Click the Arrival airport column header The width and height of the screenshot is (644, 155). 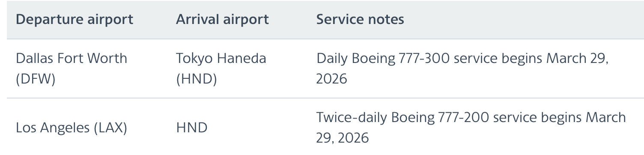coord(223,20)
